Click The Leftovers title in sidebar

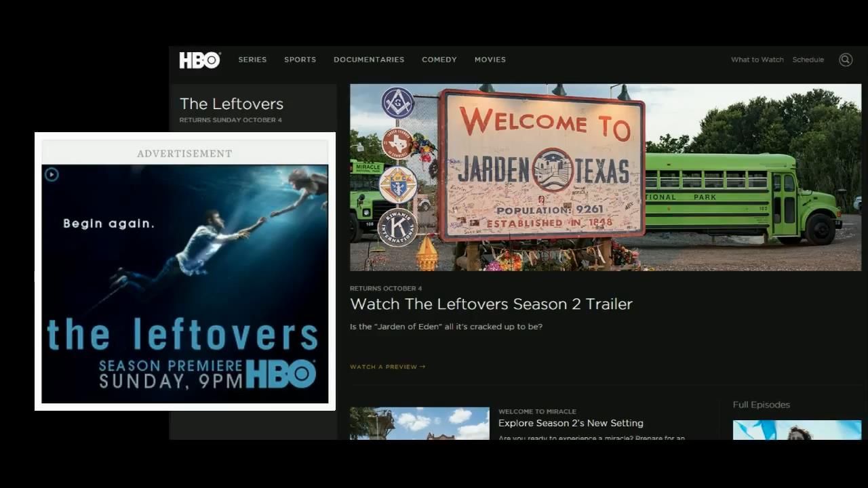coord(231,104)
